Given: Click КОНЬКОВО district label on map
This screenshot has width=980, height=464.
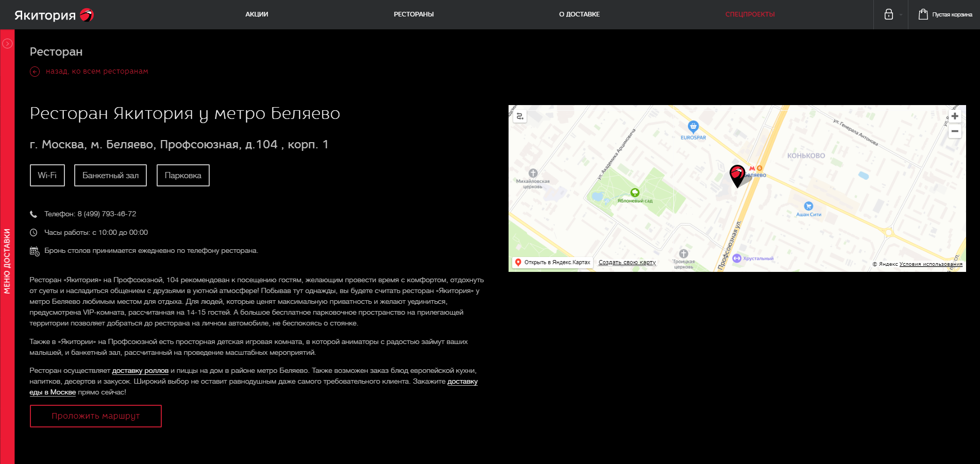Looking at the screenshot, I should click(x=806, y=156).
